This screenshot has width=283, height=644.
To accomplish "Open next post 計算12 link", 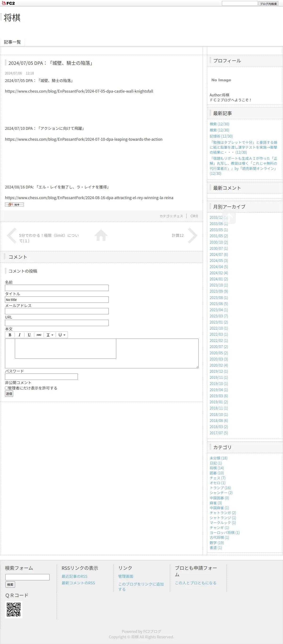I will coord(178,235).
